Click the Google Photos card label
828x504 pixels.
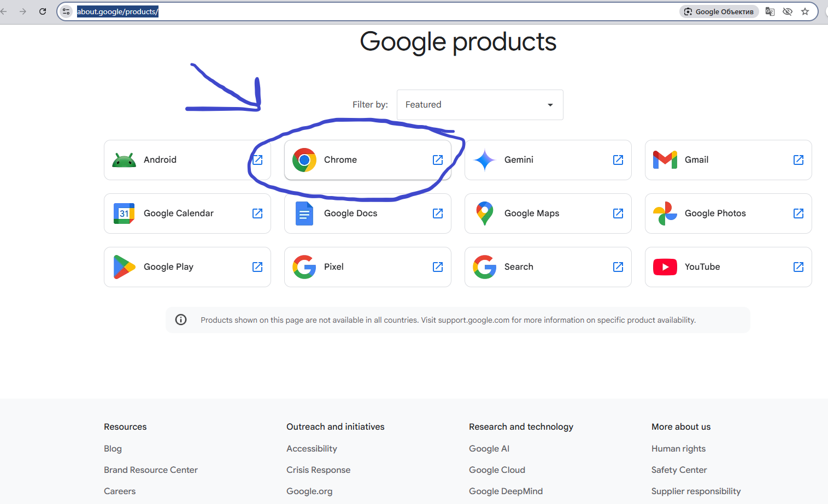715,214
